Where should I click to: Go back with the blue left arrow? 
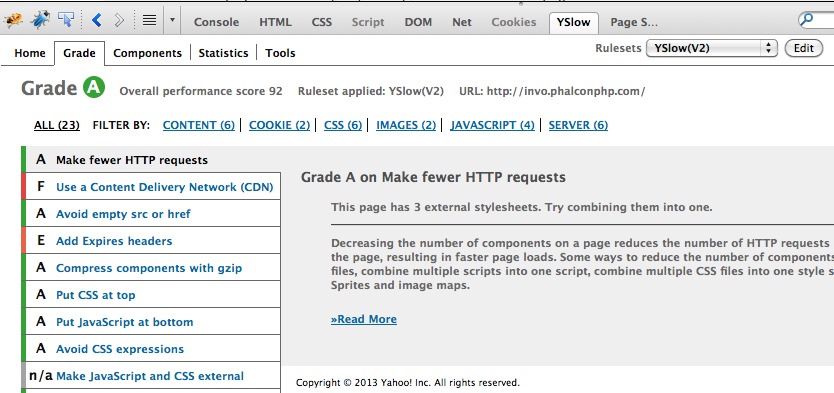tap(96, 21)
